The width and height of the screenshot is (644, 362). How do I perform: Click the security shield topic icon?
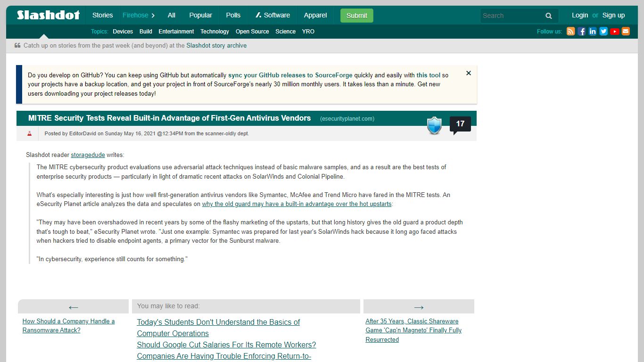[x=434, y=126]
